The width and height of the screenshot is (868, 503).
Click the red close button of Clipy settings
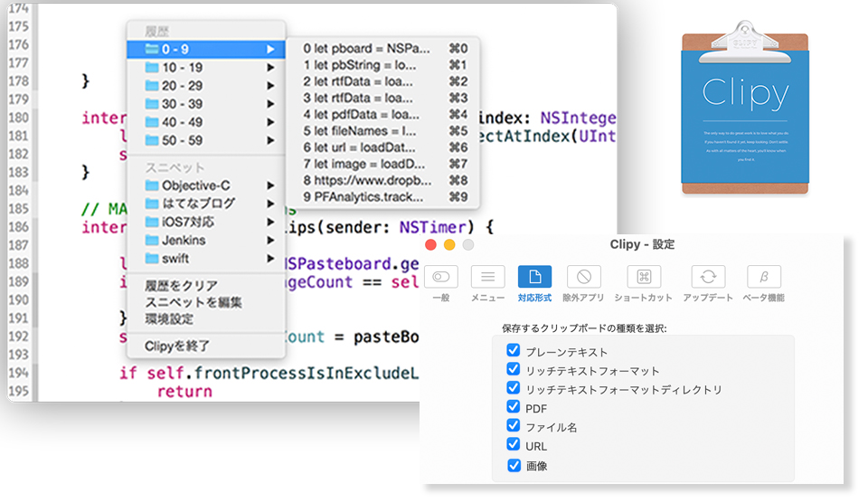pos(430,245)
